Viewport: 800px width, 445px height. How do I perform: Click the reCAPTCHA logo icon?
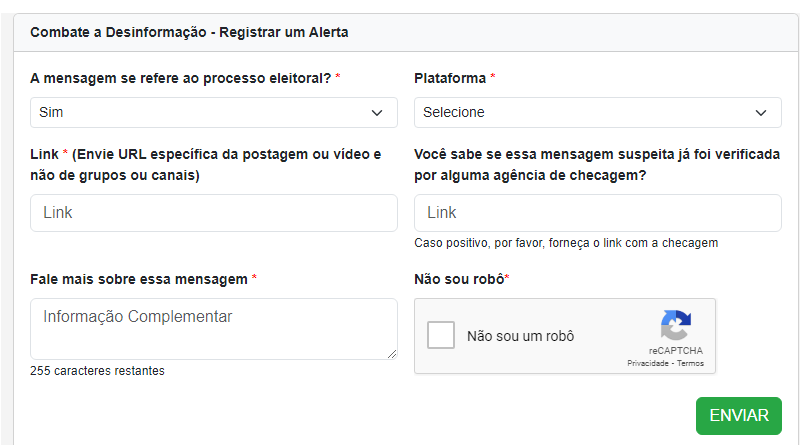coord(675,326)
